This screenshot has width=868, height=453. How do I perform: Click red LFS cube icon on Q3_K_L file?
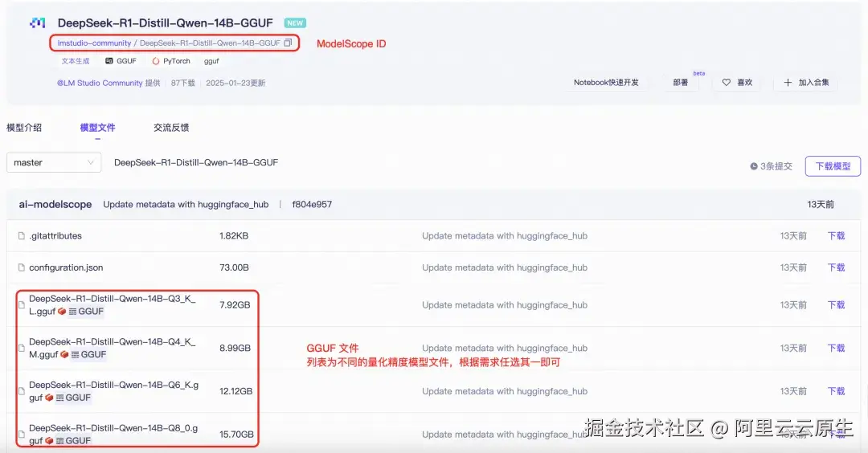tap(62, 312)
